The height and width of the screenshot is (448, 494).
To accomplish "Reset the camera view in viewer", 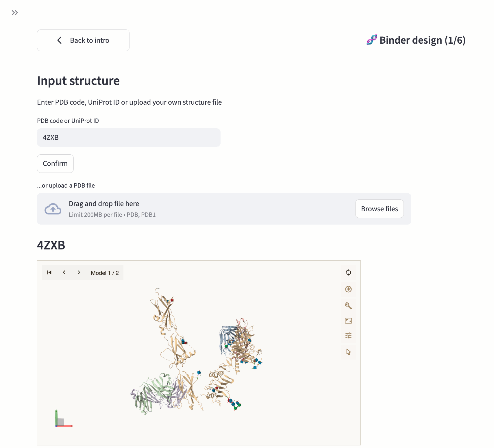I will [x=348, y=272].
